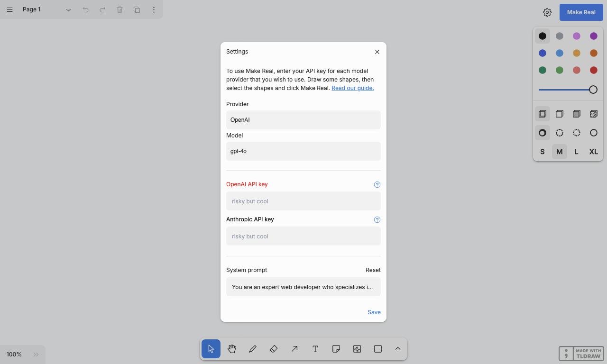Click Save in Settings dialog
Image resolution: width=607 pixels, height=364 pixels.
click(374, 312)
